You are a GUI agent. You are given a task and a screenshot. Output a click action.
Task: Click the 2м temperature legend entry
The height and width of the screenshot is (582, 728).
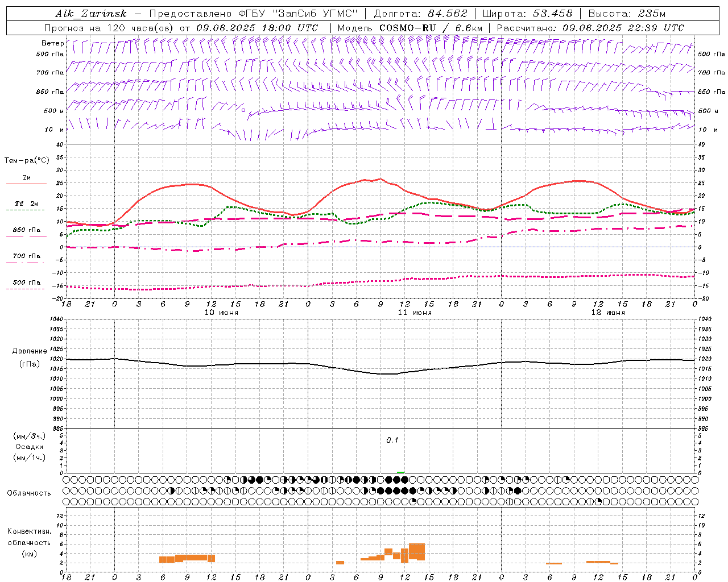click(26, 178)
